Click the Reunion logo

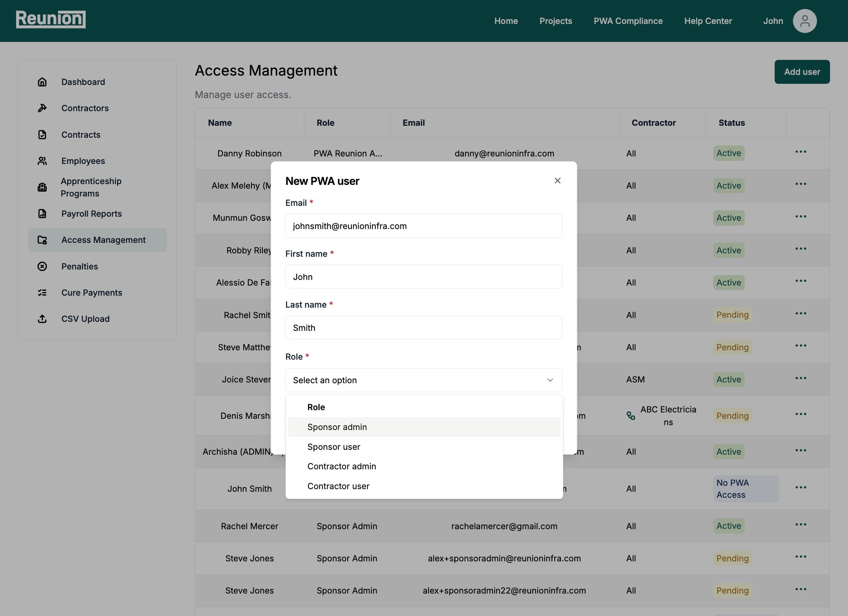[51, 19]
